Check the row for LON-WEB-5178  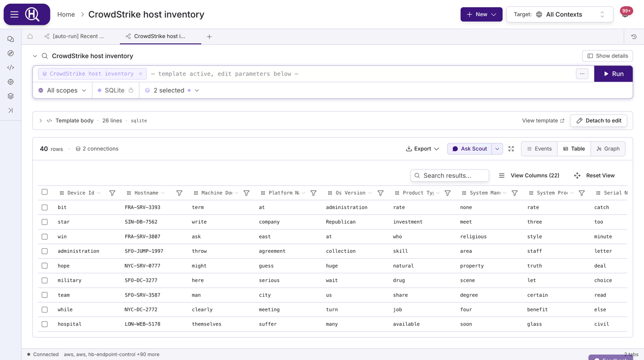45,324
